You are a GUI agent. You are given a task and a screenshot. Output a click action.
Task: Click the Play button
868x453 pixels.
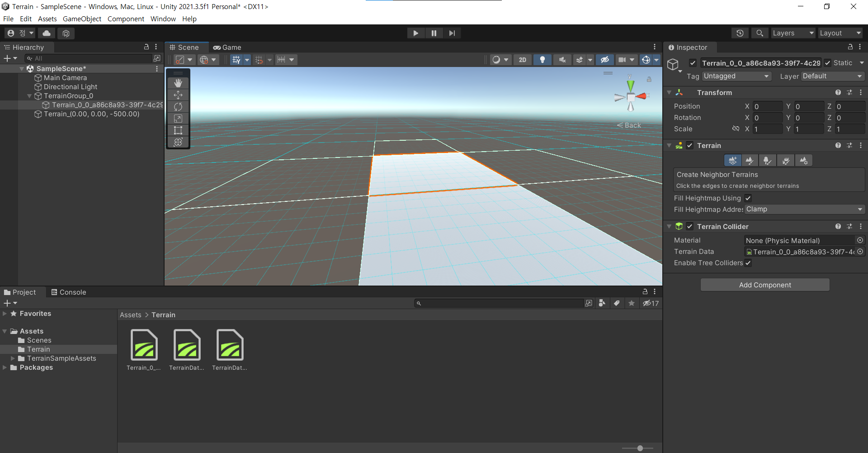click(x=415, y=33)
